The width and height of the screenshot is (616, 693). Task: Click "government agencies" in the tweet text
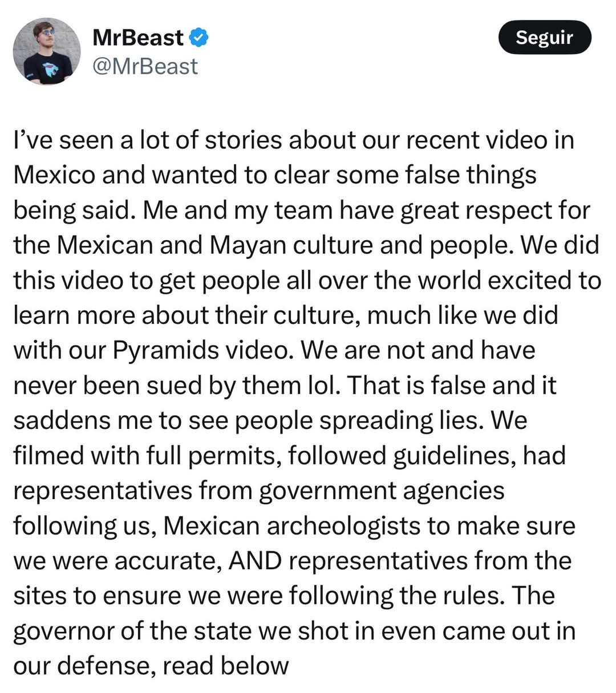pyautogui.click(x=381, y=491)
